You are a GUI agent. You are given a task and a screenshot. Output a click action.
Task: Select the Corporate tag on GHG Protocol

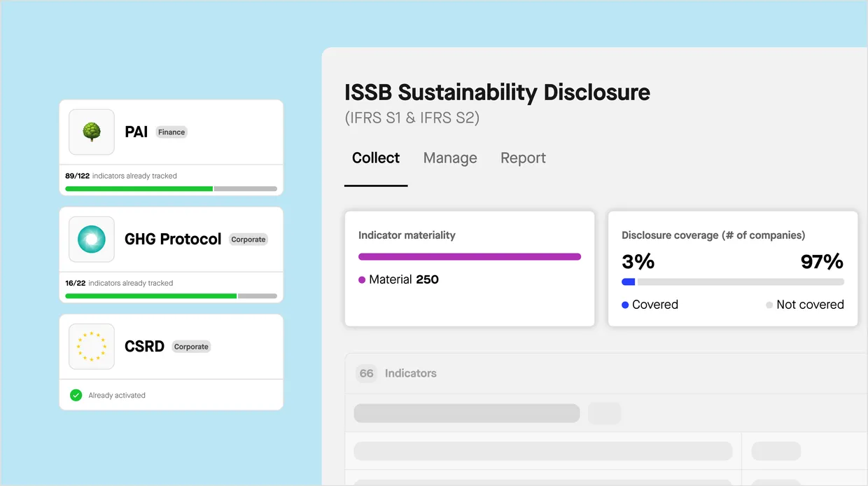click(x=248, y=239)
